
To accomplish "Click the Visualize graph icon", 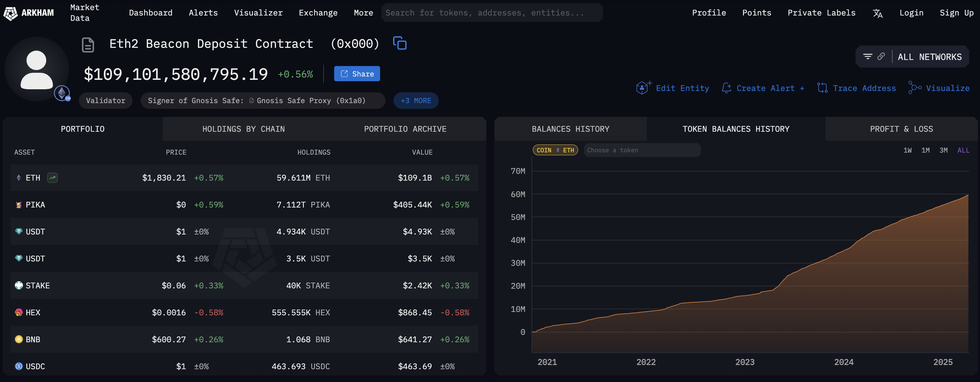I will pos(915,88).
